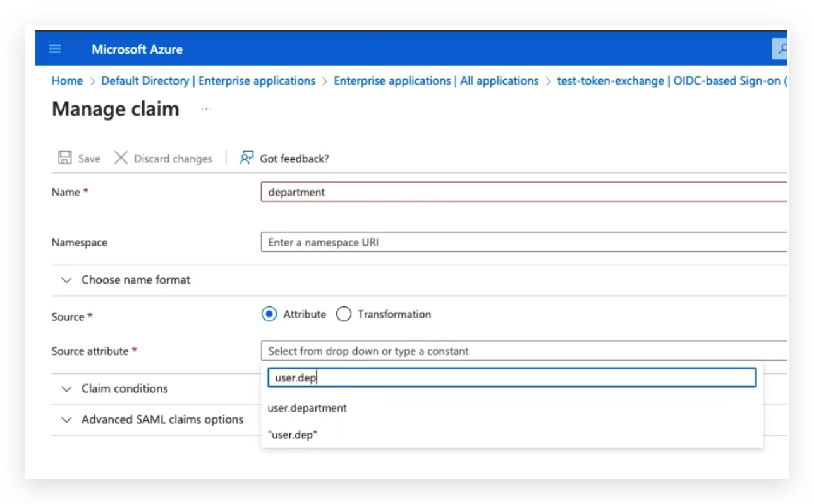
Task: Expand the Claim conditions section
Action: coord(114,388)
